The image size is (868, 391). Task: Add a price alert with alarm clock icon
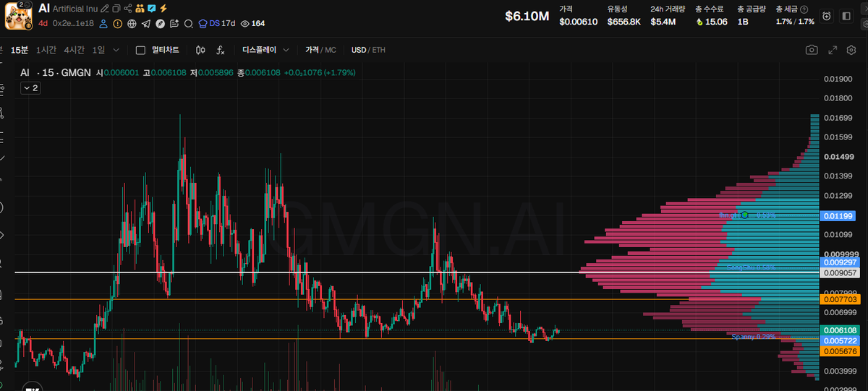click(827, 16)
